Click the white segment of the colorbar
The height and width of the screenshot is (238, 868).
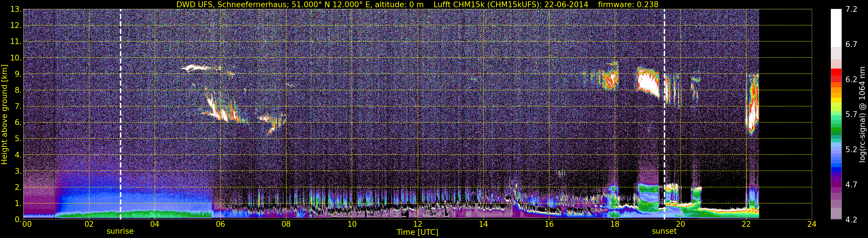pos(836,28)
